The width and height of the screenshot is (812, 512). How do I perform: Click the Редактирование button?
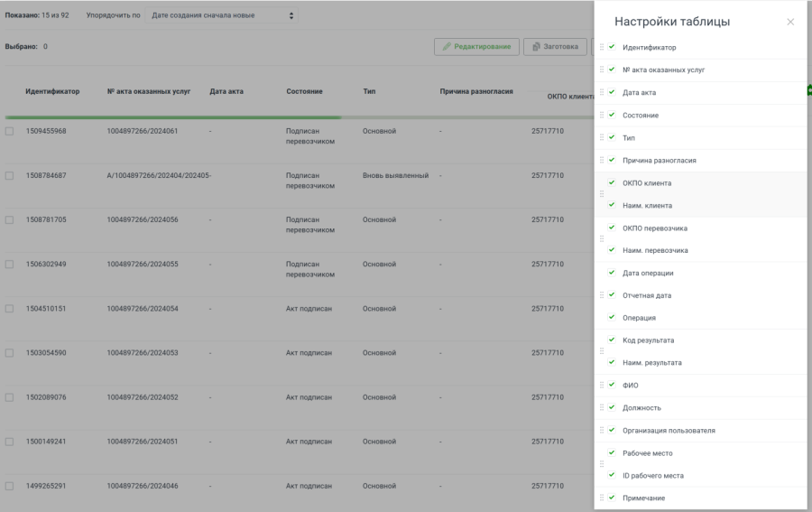click(x=476, y=46)
